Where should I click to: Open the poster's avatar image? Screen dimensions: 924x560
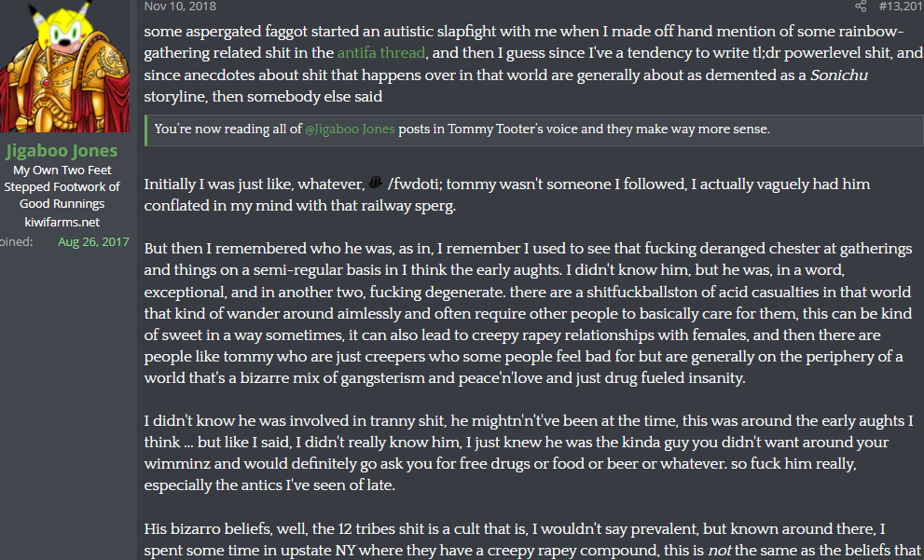tap(65, 66)
